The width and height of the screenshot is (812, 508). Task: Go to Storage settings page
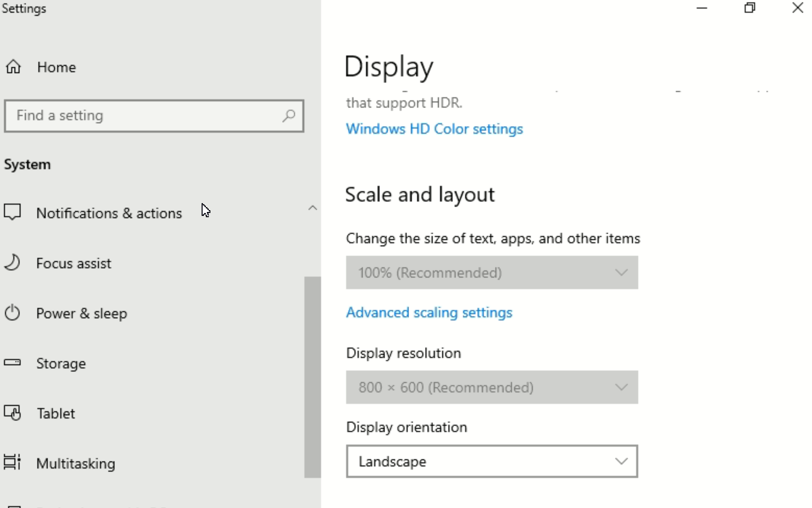pyautogui.click(x=61, y=363)
